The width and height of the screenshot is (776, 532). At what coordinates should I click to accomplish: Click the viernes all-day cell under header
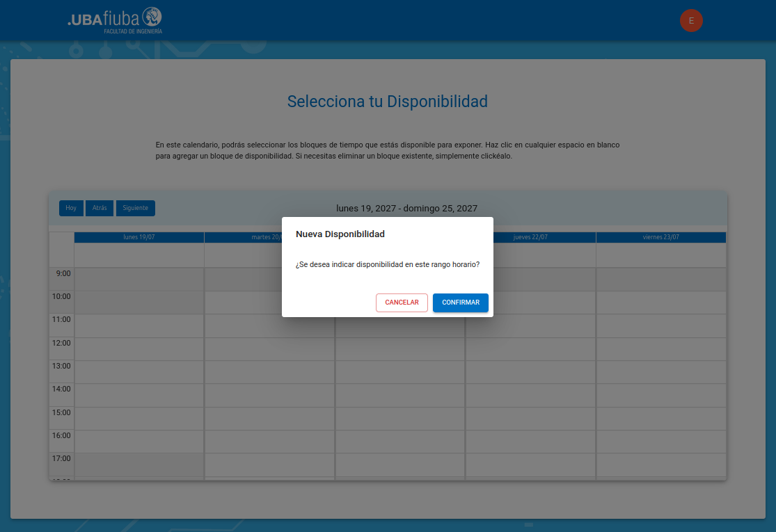(660, 255)
